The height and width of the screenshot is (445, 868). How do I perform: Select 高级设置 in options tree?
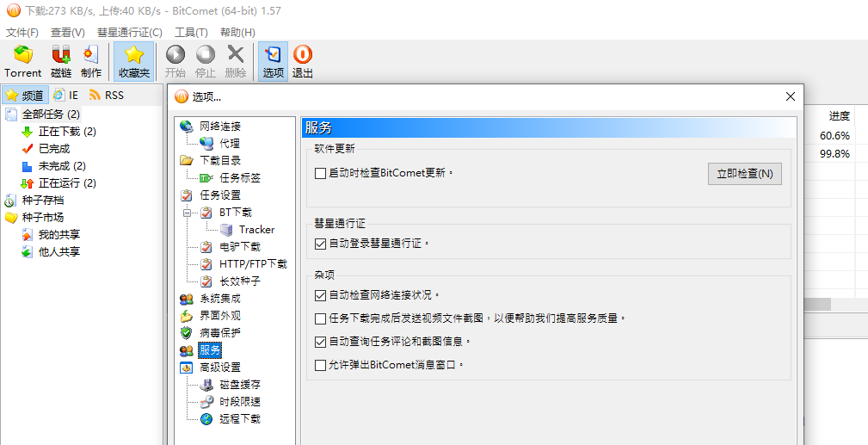[219, 368]
